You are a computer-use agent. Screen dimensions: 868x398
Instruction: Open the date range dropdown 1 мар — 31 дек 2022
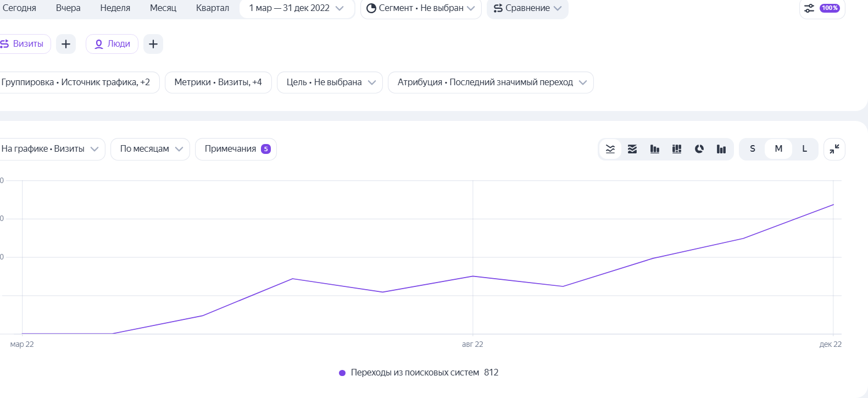297,8
